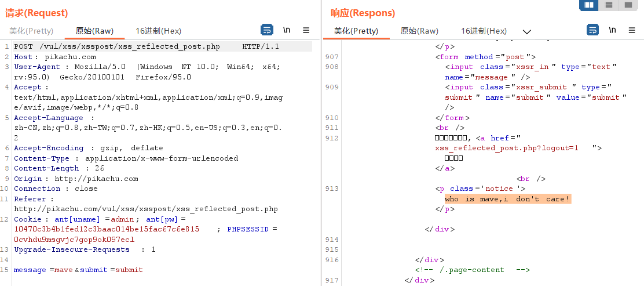644x286 pixels.
Task: Toggle word wrap icon in Response panel
Action: click(x=592, y=30)
